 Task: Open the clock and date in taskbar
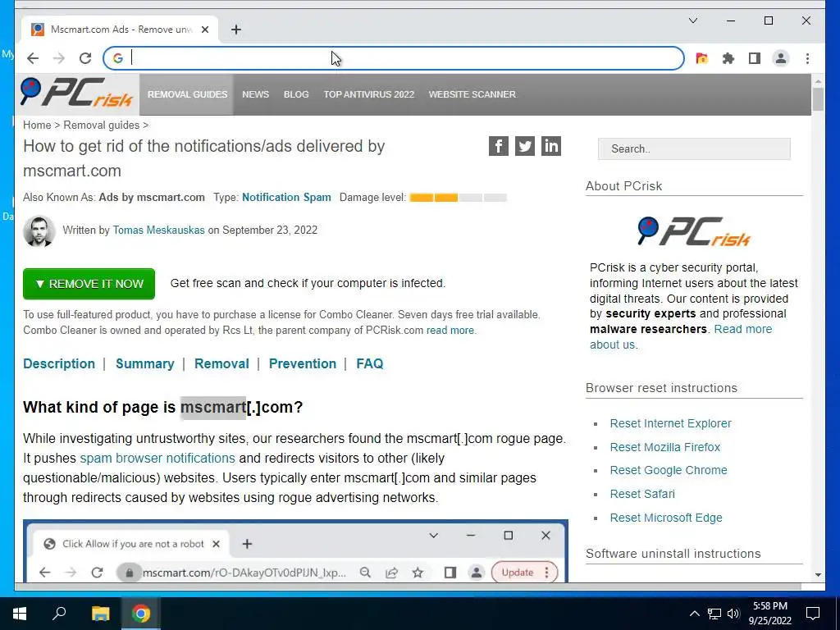(769, 614)
